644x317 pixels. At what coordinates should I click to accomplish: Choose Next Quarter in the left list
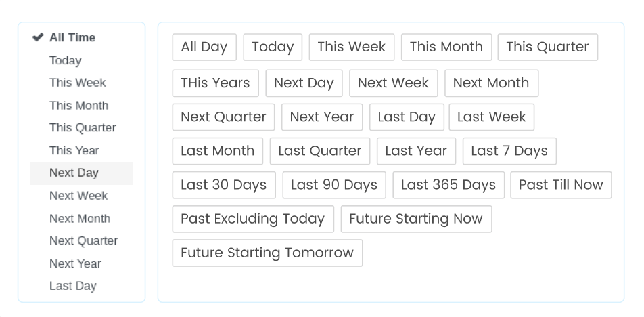coord(83,240)
